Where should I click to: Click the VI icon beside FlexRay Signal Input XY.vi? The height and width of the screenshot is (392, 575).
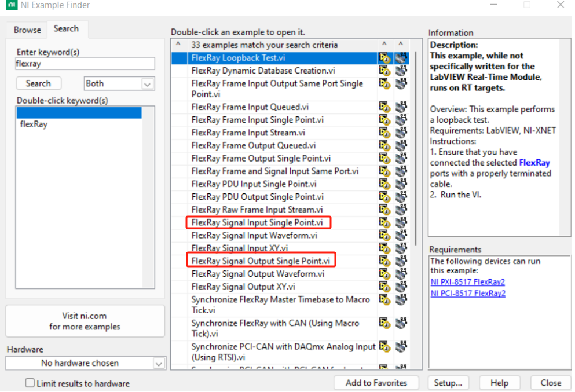(384, 248)
